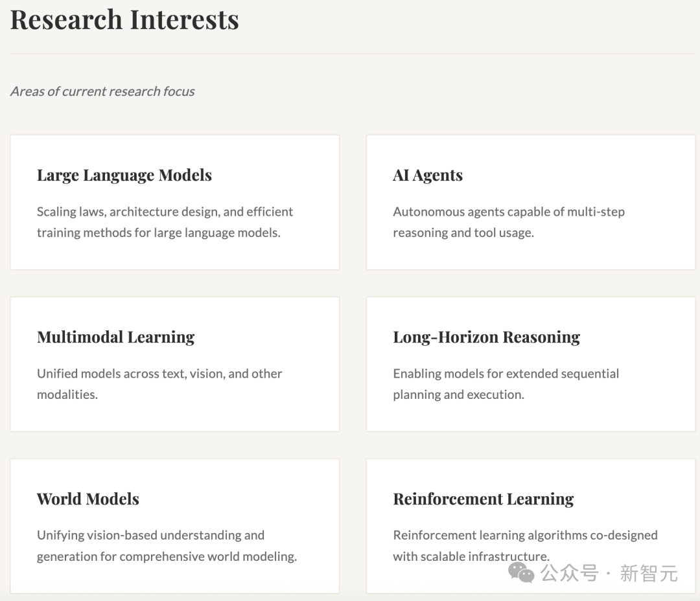700x601 pixels.
Task: Click the divider line under the heading
Action: point(350,54)
